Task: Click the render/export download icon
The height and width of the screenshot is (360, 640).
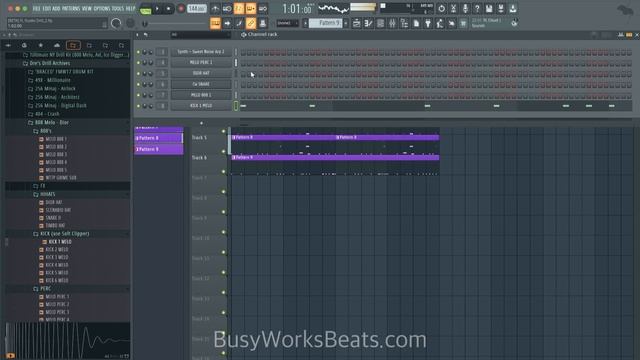Action: coord(513,9)
